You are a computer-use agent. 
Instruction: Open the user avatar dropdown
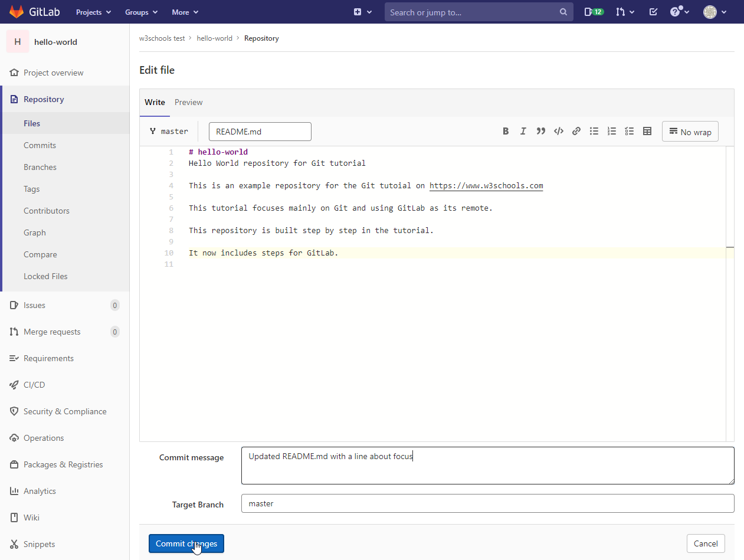click(714, 12)
